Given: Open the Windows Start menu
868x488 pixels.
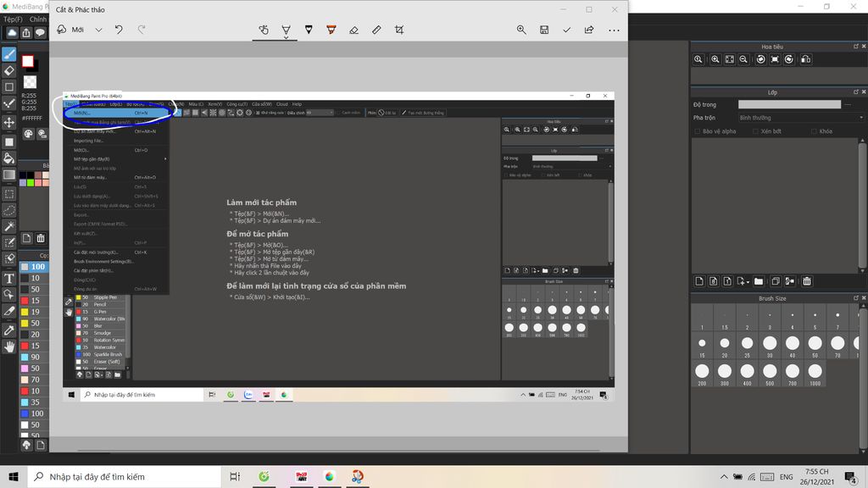Looking at the screenshot, I should (14, 476).
